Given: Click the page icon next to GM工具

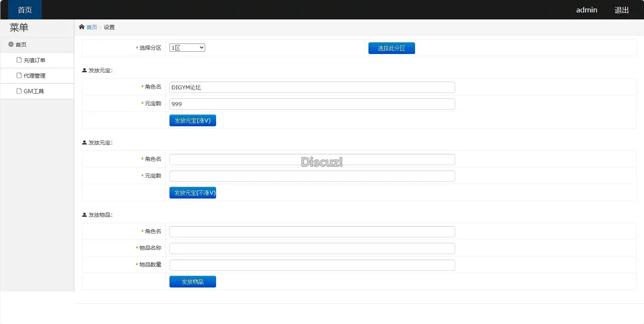Looking at the screenshot, I should click(x=19, y=91).
